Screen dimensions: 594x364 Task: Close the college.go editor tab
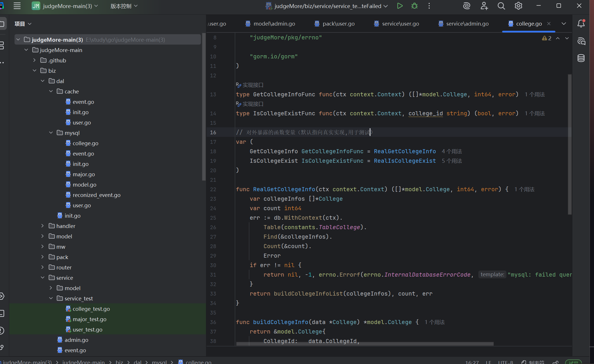(549, 24)
